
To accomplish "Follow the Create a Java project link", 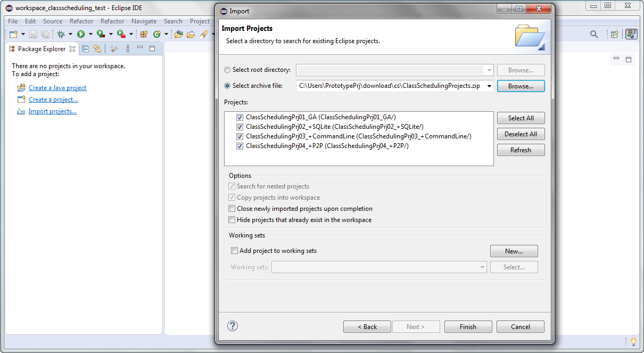I will click(57, 87).
